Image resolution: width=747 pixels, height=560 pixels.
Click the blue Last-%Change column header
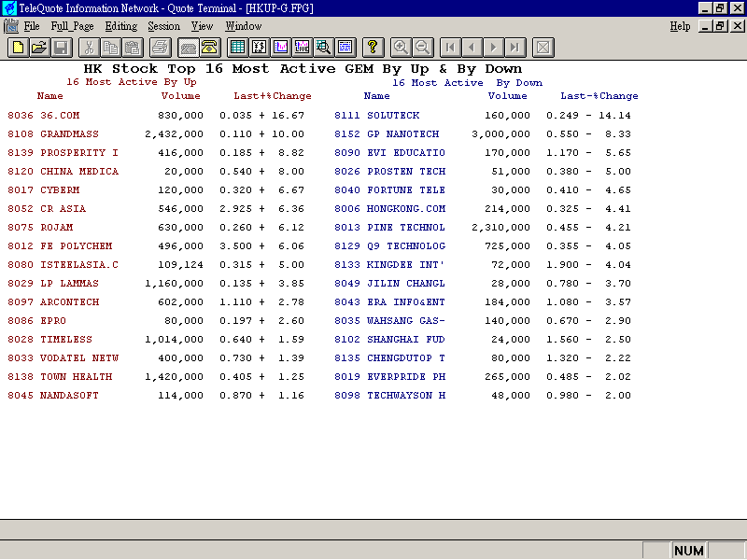(599, 96)
